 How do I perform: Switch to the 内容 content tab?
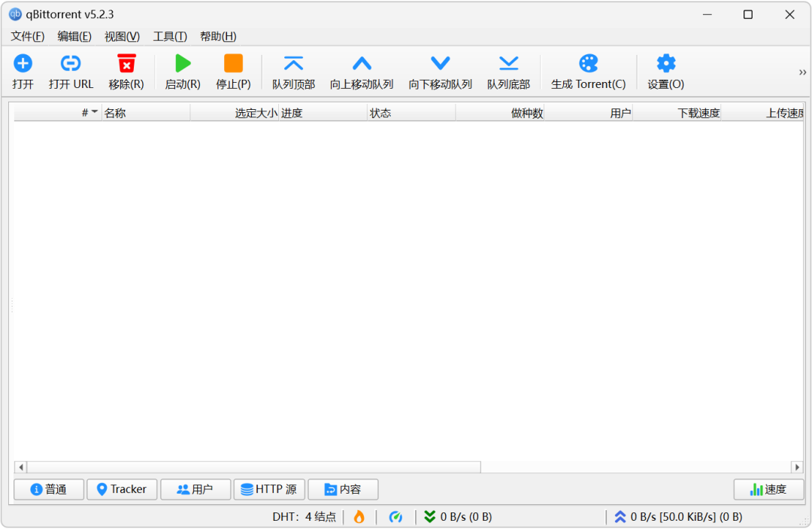343,489
